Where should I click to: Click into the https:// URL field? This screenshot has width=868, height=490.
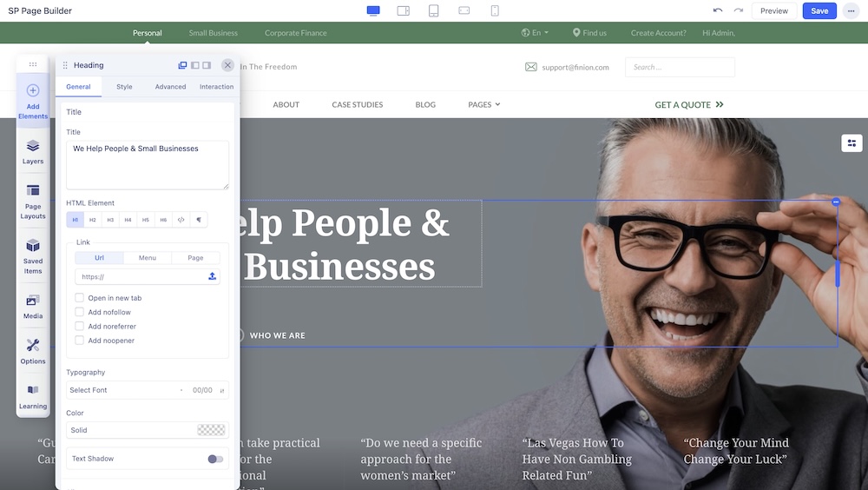coord(139,276)
